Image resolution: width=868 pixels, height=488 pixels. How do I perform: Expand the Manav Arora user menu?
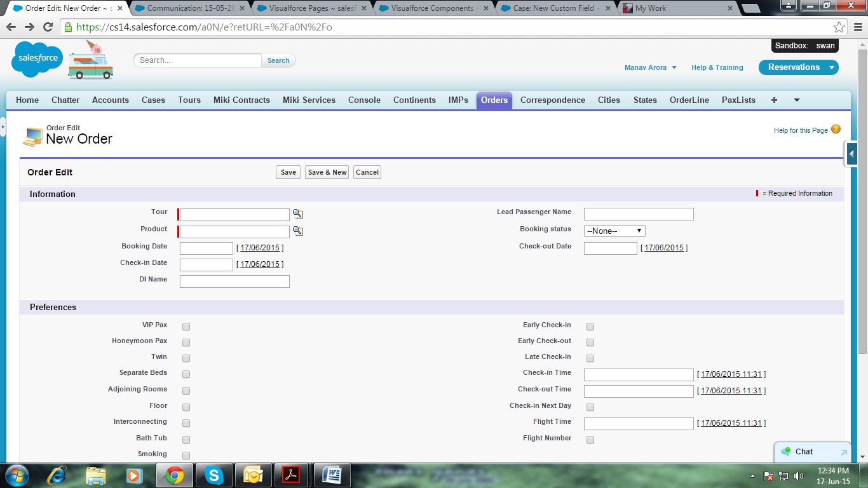[x=651, y=67]
